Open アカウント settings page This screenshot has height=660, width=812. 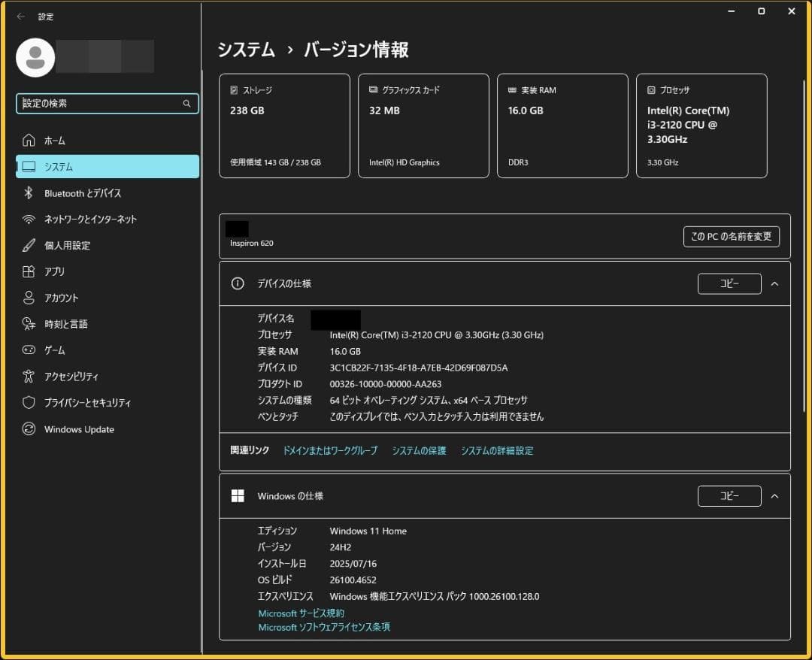[x=108, y=298]
